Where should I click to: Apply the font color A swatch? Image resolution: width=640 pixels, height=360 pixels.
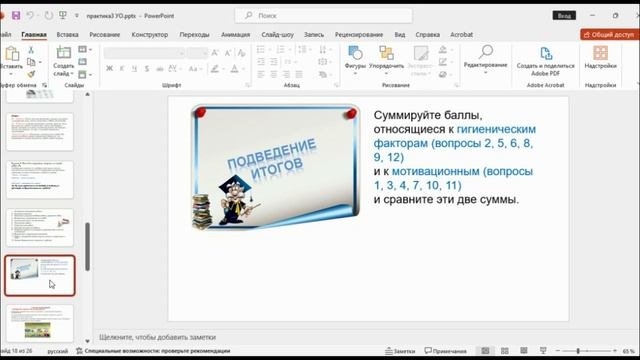pos(236,69)
